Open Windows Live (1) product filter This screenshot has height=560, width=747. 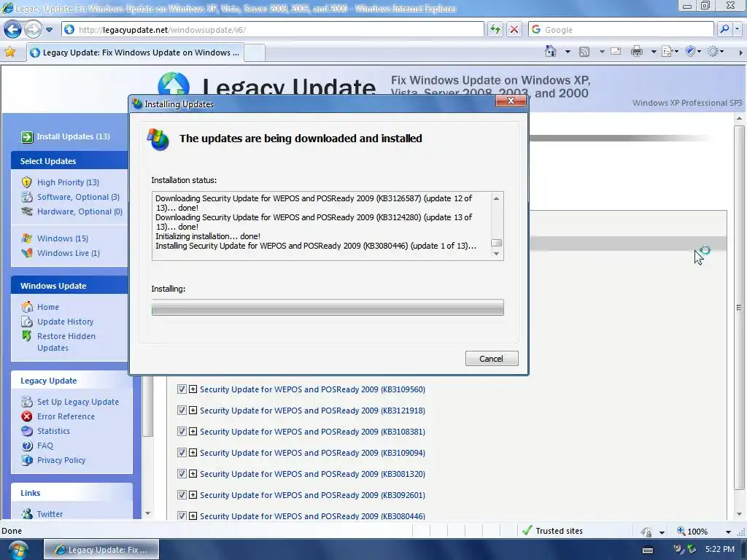(68, 253)
